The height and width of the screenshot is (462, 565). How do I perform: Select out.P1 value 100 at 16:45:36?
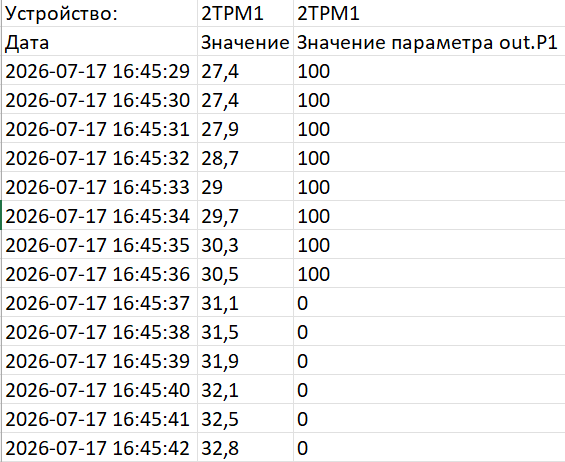coord(429,274)
